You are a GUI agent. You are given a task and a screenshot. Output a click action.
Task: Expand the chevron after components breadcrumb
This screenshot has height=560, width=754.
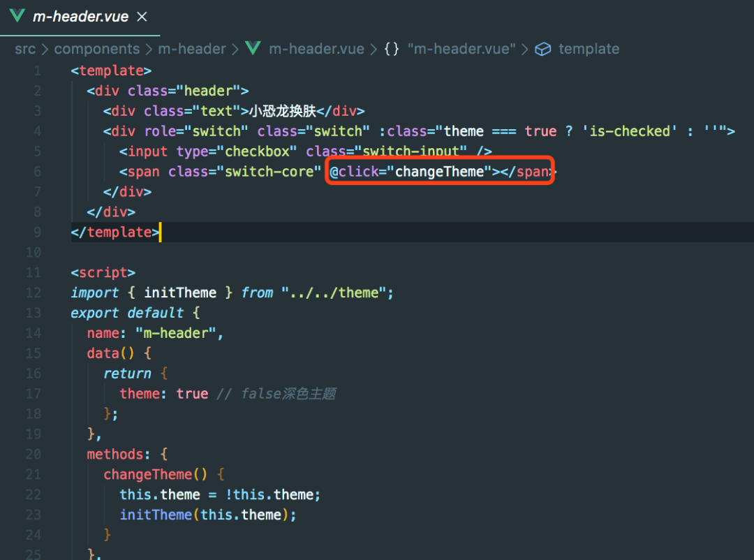[x=149, y=49]
